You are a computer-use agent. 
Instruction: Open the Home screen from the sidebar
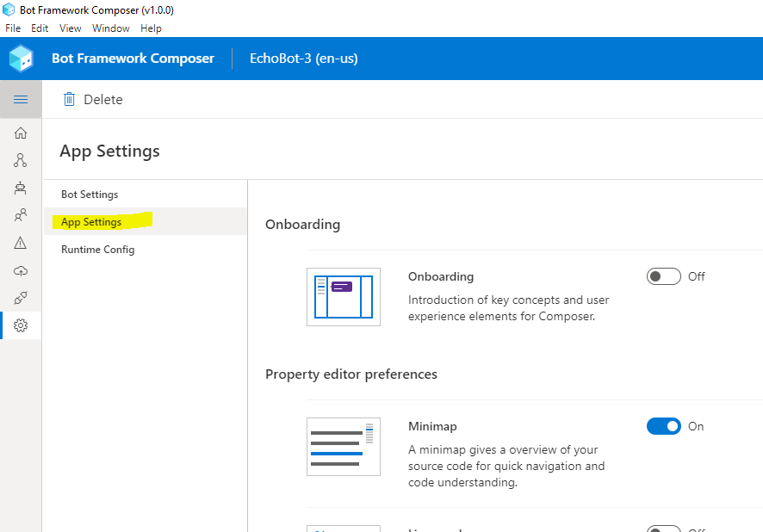pos(21,133)
